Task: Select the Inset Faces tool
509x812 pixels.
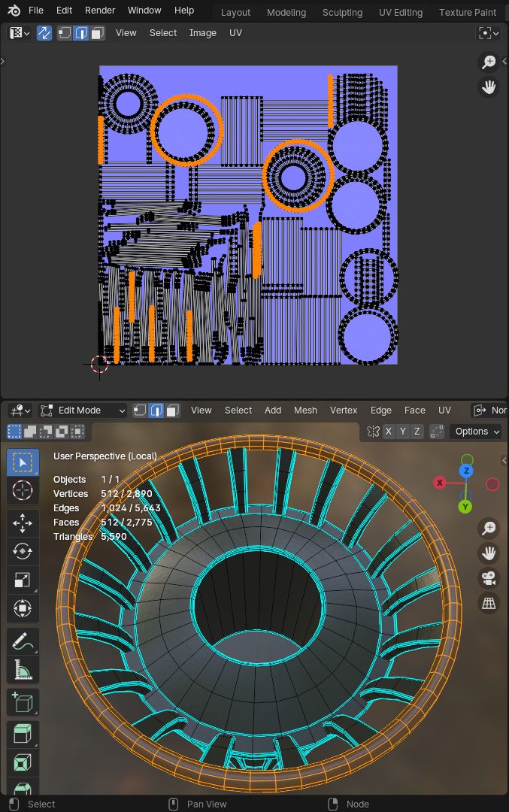Action: 23,763
